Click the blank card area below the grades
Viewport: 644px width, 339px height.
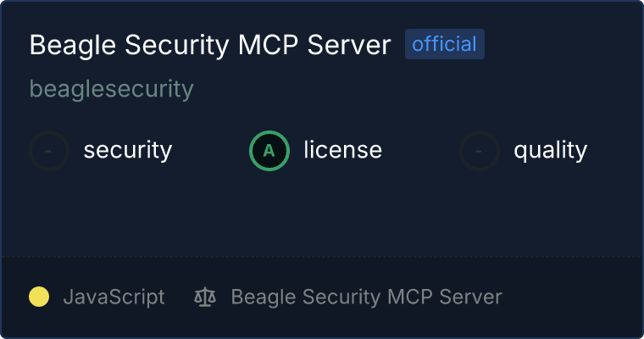click(x=322, y=212)
